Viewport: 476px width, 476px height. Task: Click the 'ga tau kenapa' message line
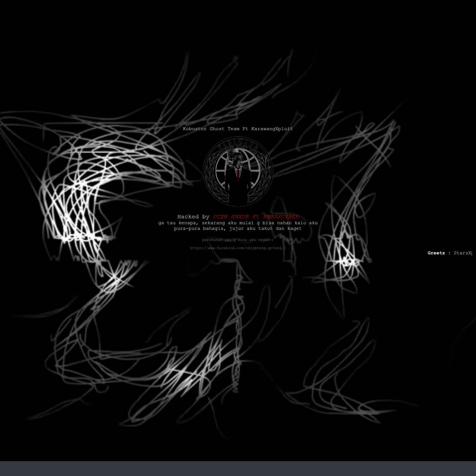pos(238,223)
